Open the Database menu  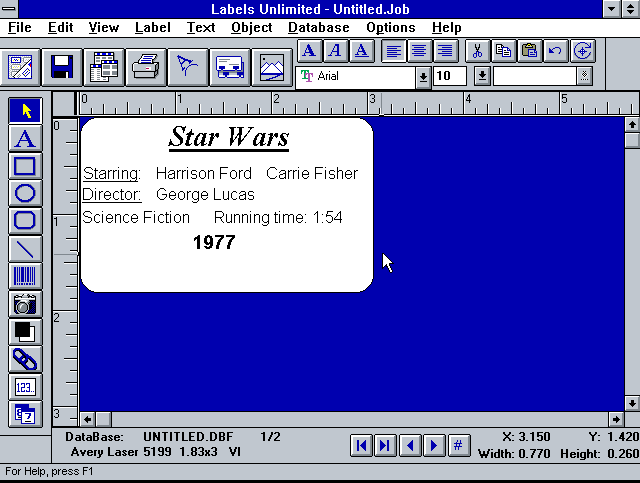point(319,27)
